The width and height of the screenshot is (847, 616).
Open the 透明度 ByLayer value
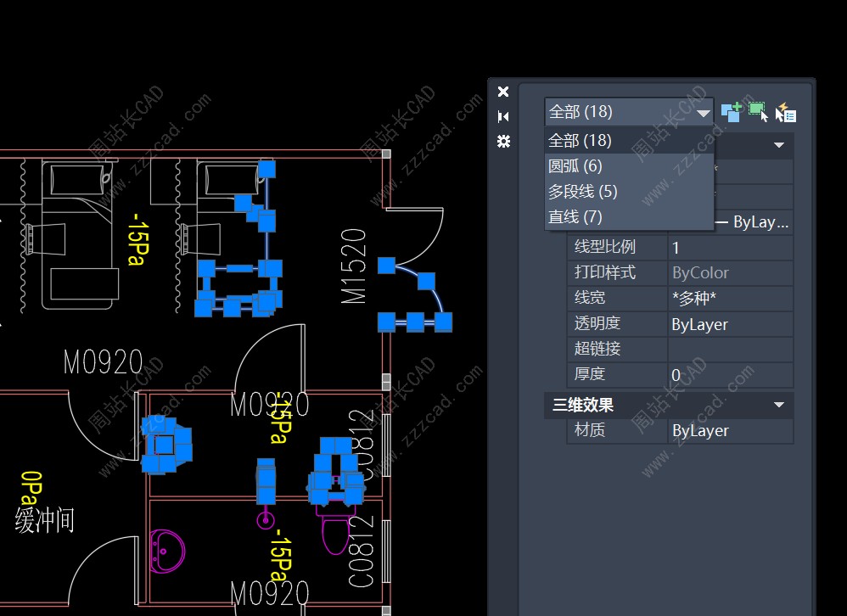pyautogui.click(x=730, y=324)
